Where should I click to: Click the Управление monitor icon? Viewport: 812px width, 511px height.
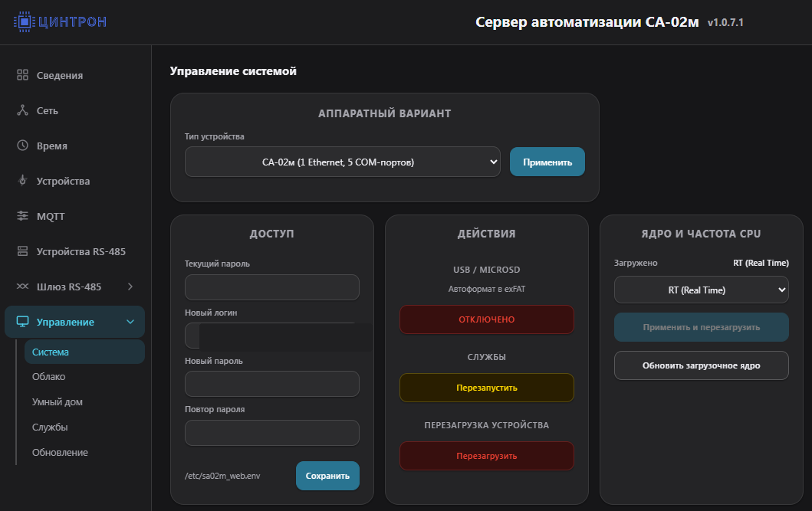pyautogui.click(x=22, y=322)
